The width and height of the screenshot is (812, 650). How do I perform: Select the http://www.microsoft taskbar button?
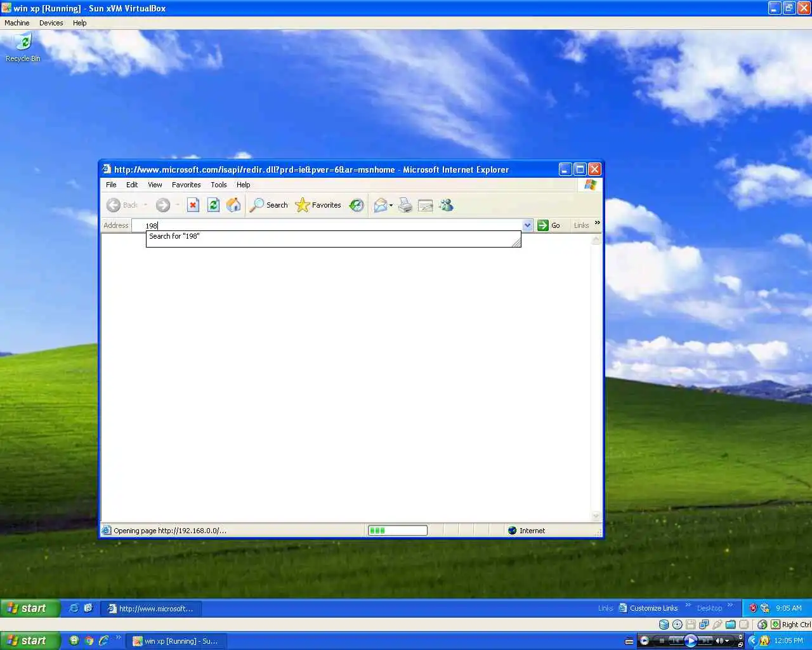coord(152,608)
